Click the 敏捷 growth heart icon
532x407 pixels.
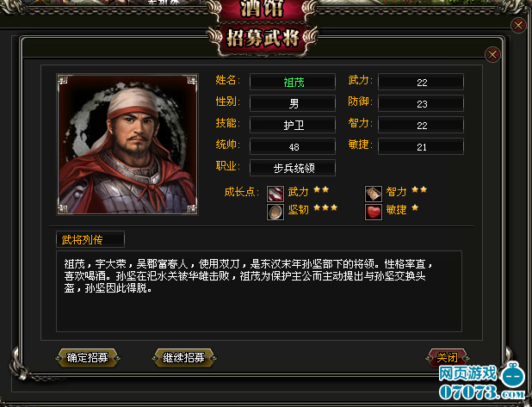(x=374, y=212)
